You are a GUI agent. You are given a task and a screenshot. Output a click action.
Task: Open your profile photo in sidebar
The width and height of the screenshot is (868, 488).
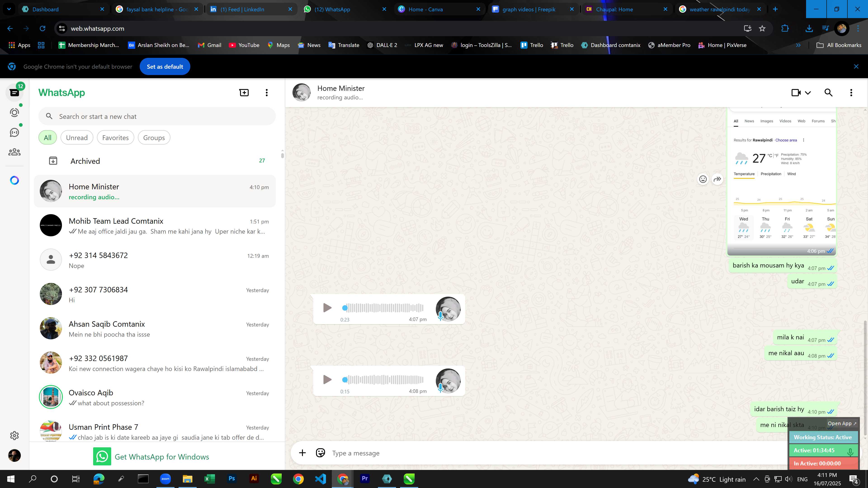pos(14,455)
